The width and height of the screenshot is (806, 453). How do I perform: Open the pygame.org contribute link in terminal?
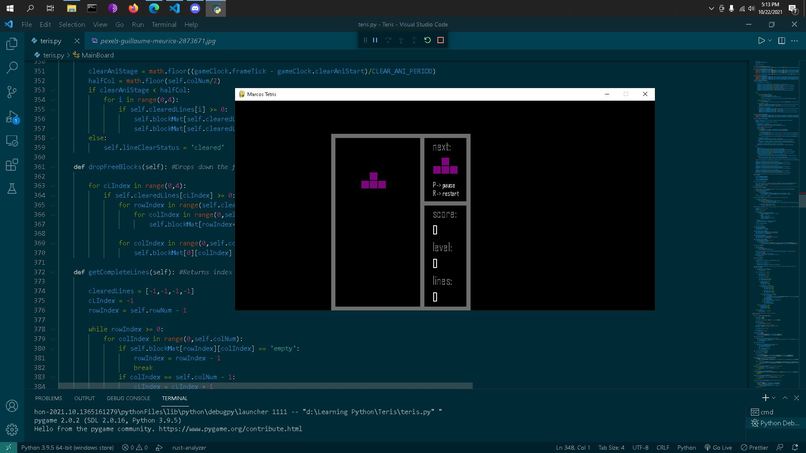230,428
